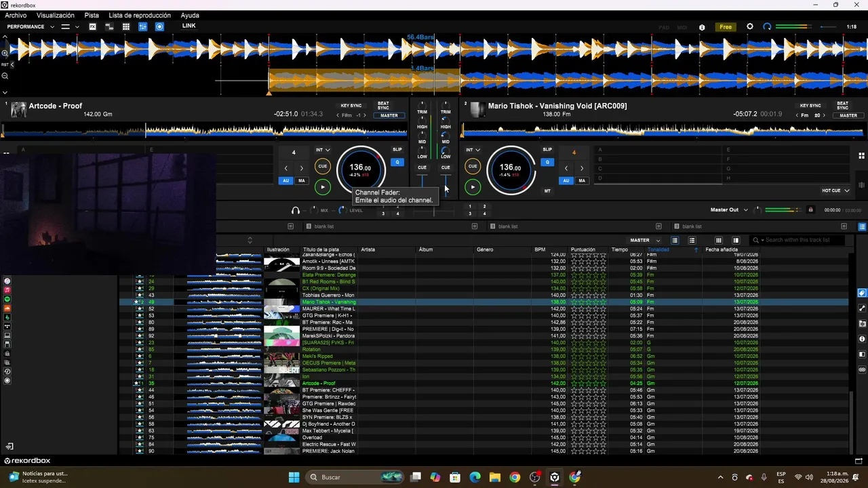The image size is (868, 488).
Task: Open column layout icon in track list
Action: pos(719,240)
